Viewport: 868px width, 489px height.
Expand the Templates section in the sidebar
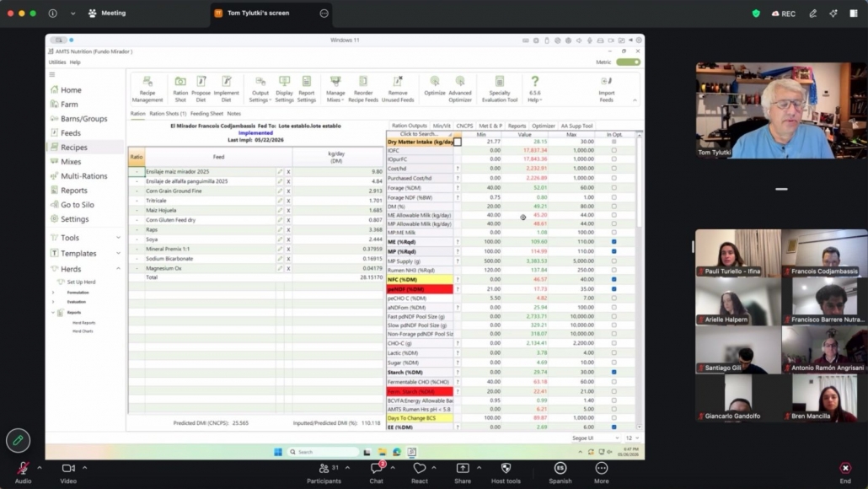click(x=118, y=253)
